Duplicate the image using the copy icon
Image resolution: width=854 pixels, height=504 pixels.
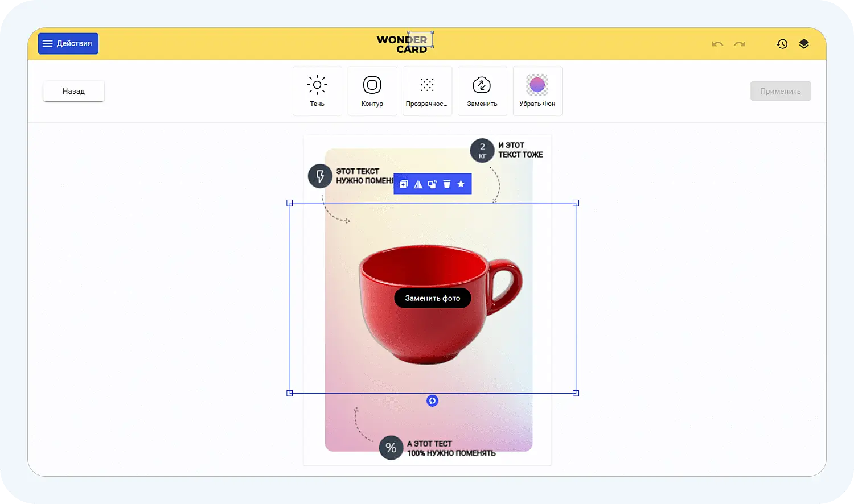pos(404,183)
